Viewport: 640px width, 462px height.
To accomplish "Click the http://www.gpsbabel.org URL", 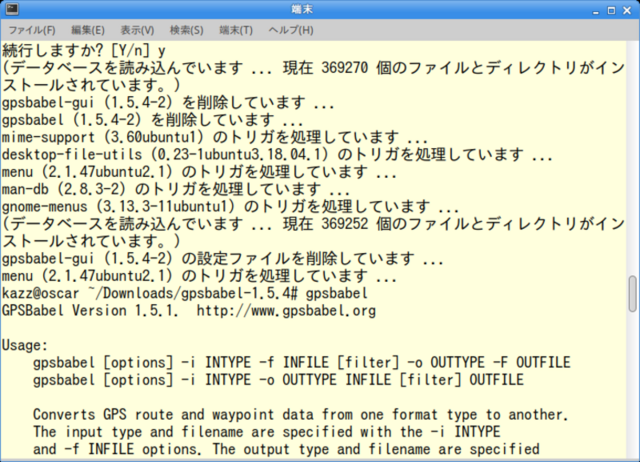I will 286,311.
